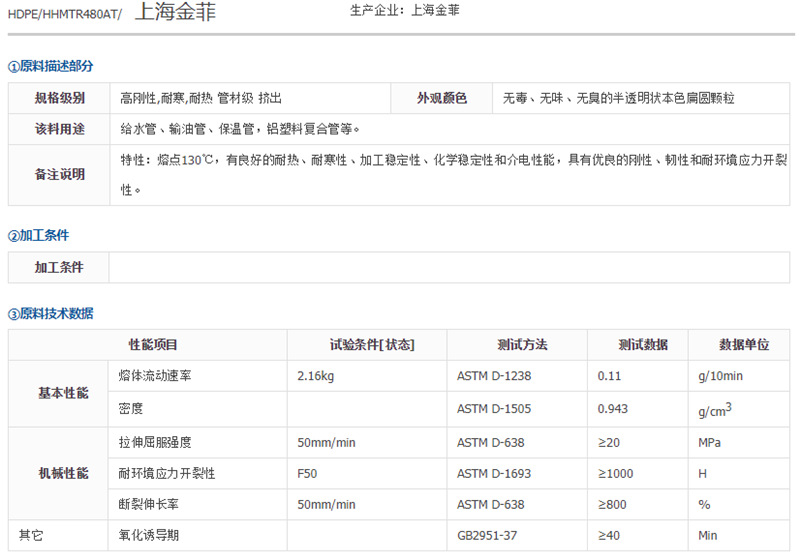Click the 无毒、无味、无臭的半透明状本色扁圆颗粒 cell
Viewport: 800px width, 560px height.
[x=641, y=98]
